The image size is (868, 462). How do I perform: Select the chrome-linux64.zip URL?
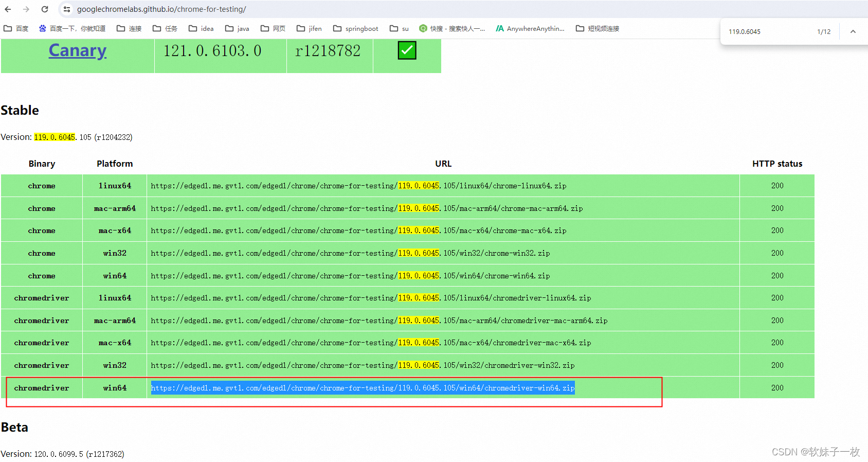point(358,186)
